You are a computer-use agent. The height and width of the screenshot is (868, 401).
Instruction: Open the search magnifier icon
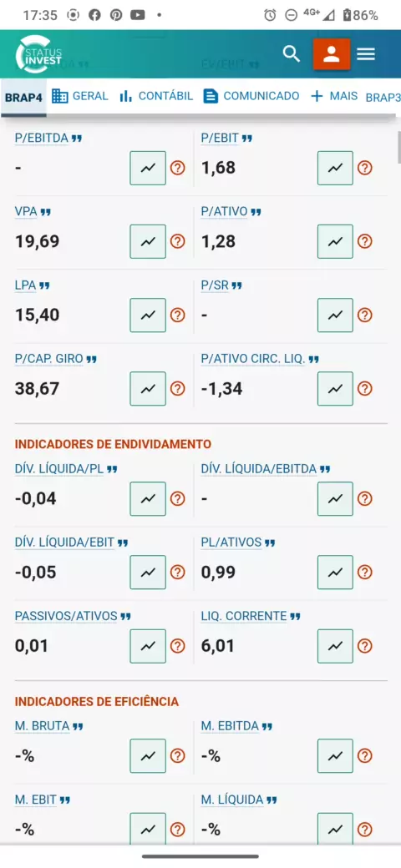292,53
